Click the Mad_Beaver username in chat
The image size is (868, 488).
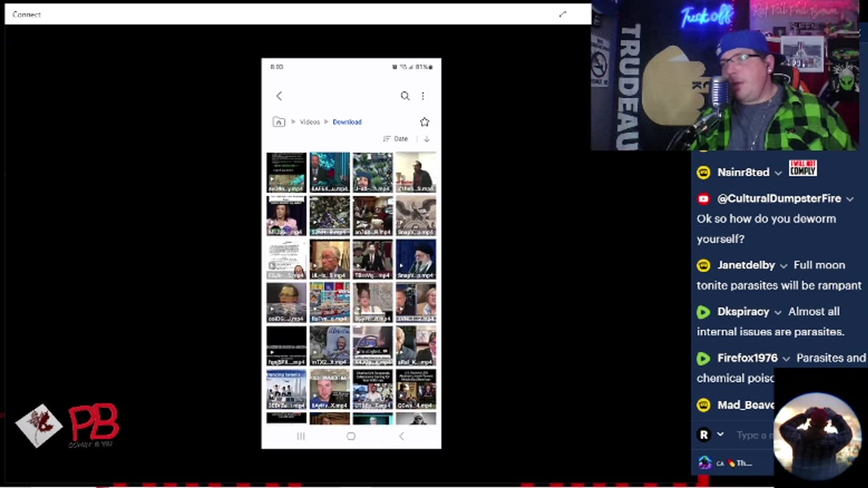coord(746,405)
